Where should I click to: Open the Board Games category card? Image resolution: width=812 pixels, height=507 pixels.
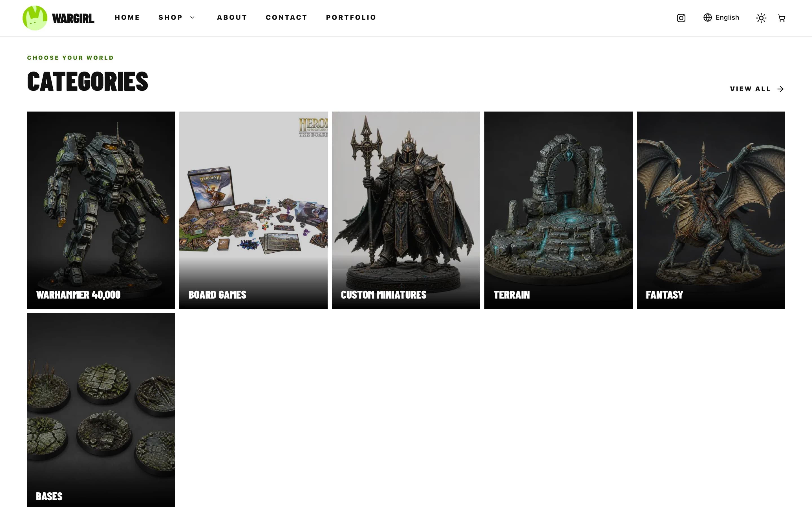pos(253,210)
